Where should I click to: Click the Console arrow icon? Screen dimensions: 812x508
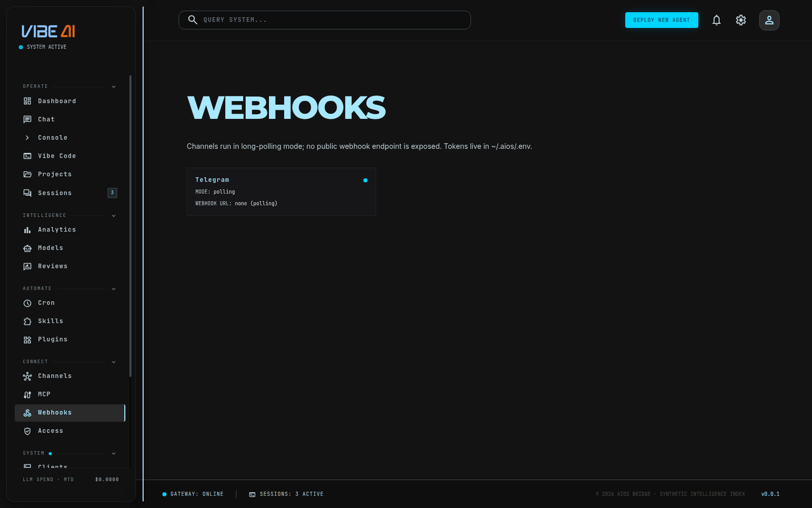coord(27,138)
